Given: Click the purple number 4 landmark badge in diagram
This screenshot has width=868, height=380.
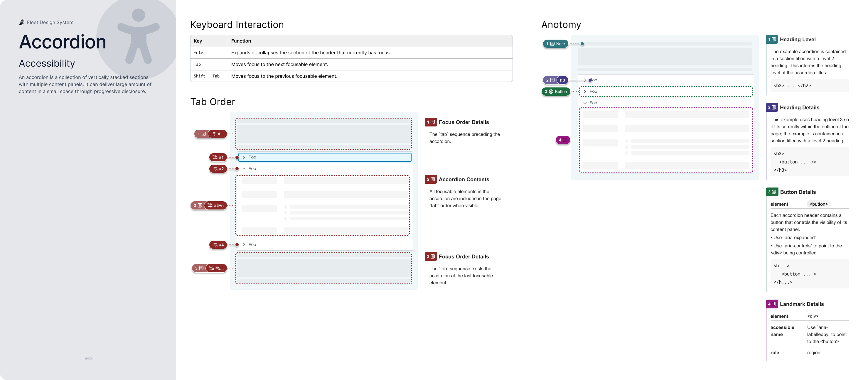Looking at the screenshot, I should click(x=563, y=140).
